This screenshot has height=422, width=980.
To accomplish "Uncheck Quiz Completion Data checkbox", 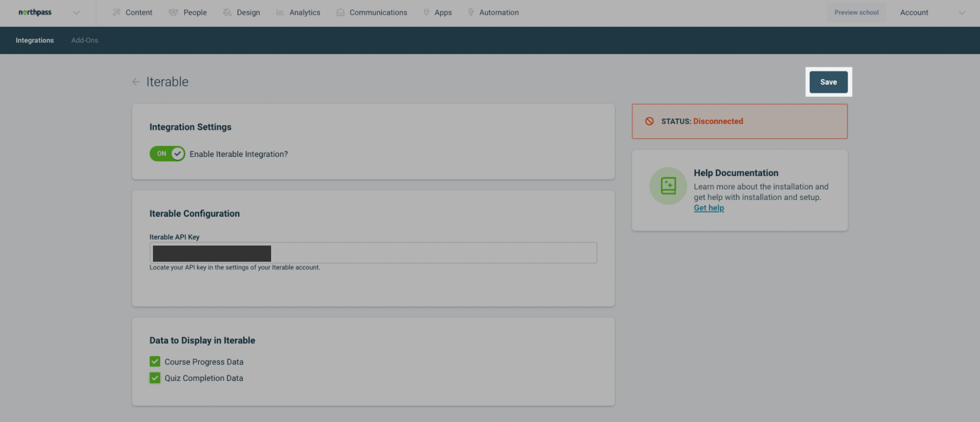I will (155, 378).
